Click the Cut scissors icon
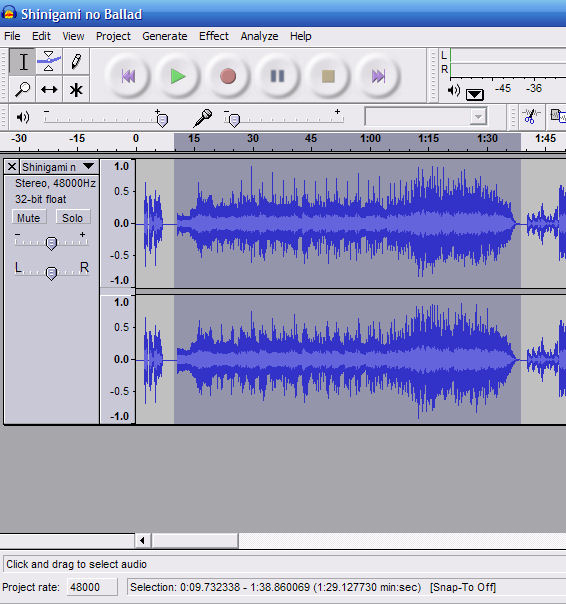 pos(531,116)
